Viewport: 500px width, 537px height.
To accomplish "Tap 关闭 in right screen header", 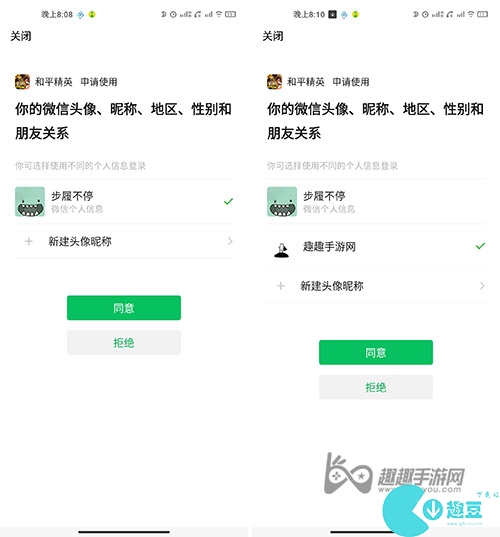I will pos(273,36).
